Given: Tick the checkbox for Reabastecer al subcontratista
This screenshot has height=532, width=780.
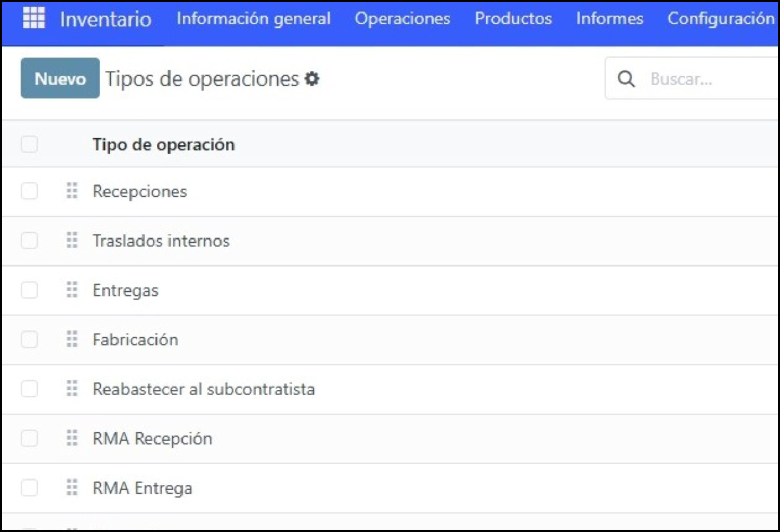Looking at the screenshot, I should 30,389.
